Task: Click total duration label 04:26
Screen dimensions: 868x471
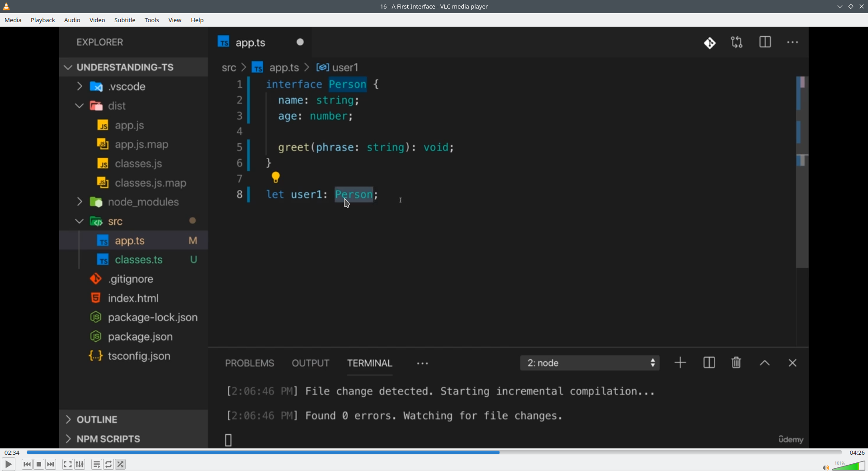Action: pyautogui.click(x=857, y=452)
